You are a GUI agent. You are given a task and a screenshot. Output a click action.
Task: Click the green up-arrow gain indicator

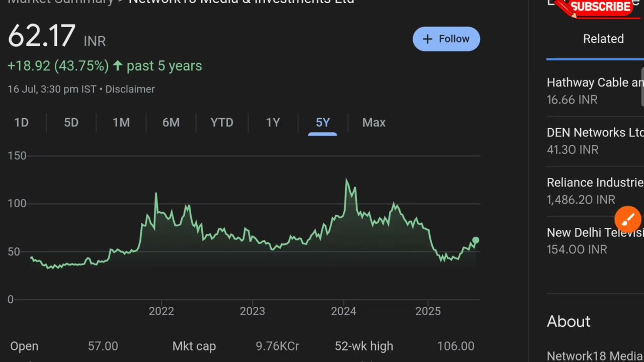pyautogui.click(x=118, y=66)
